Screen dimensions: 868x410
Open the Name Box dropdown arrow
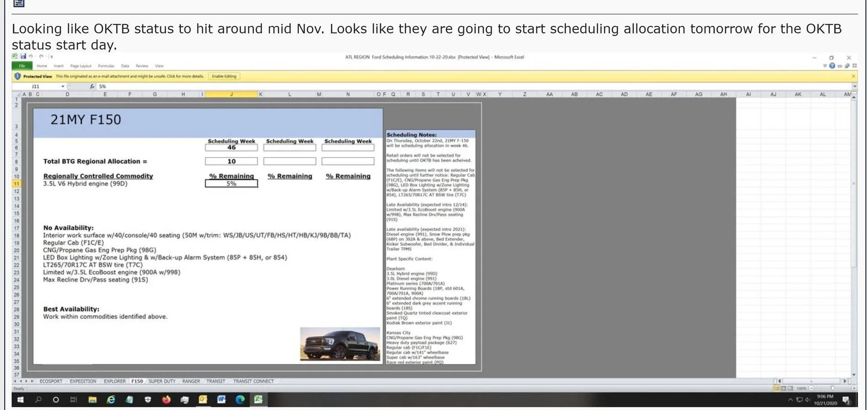coord(63,86)
